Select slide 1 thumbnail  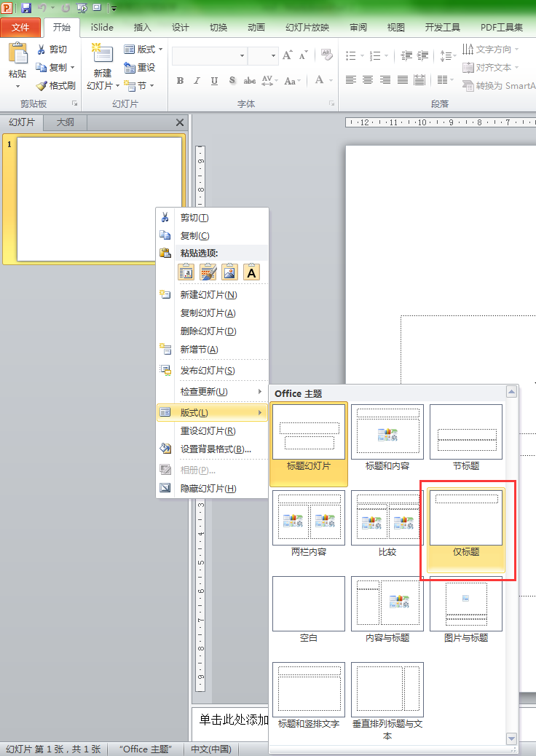[100, 199]
